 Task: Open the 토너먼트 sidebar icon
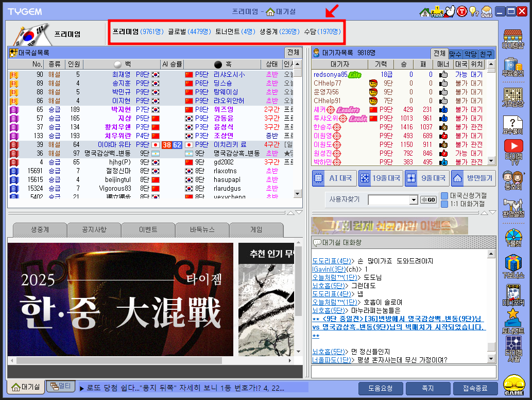pos(513,321)
